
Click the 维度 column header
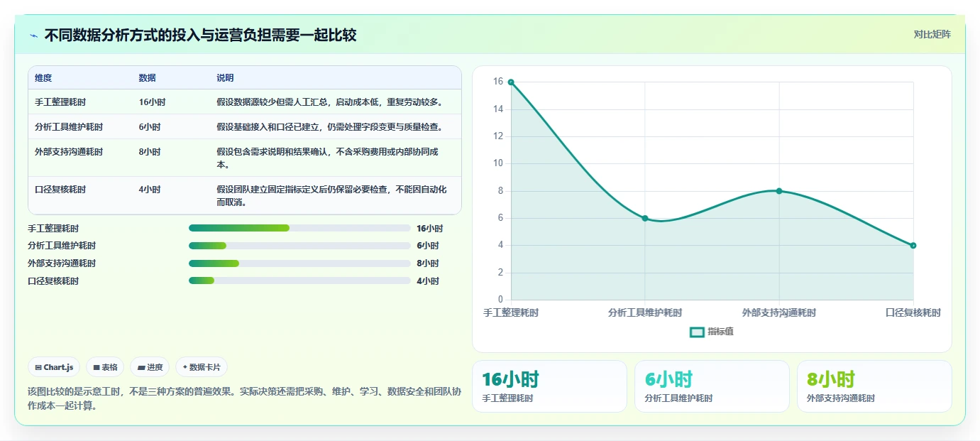43,78
